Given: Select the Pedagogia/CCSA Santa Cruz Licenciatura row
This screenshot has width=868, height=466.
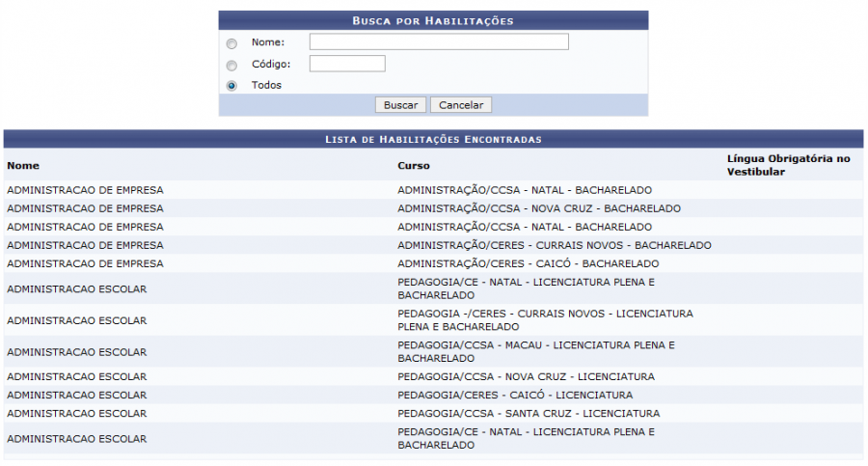Looking at the screenshot, I should click(529, 413).
